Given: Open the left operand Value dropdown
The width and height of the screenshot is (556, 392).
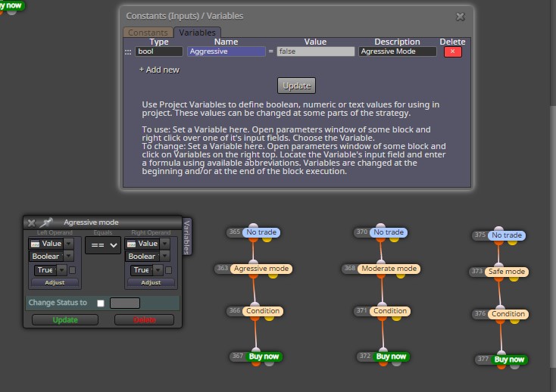Looking at the screenshot, I should tap(69, 244).
